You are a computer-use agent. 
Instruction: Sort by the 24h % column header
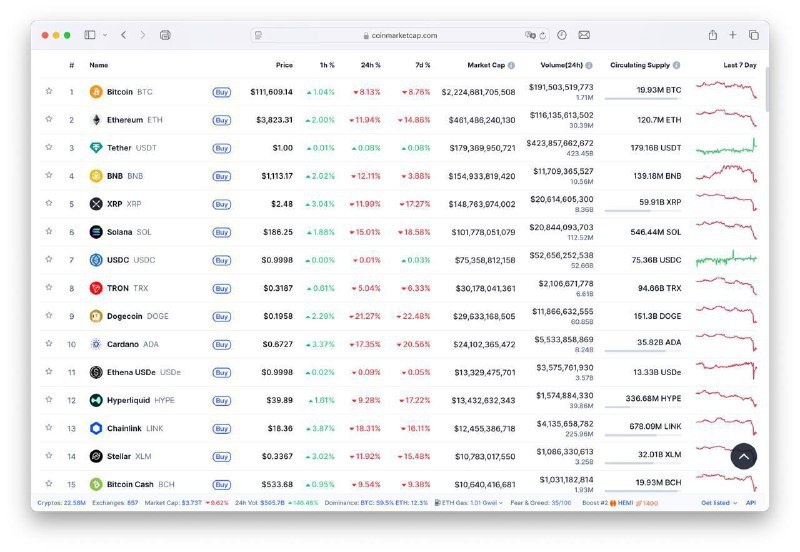(x=370, y=65)
